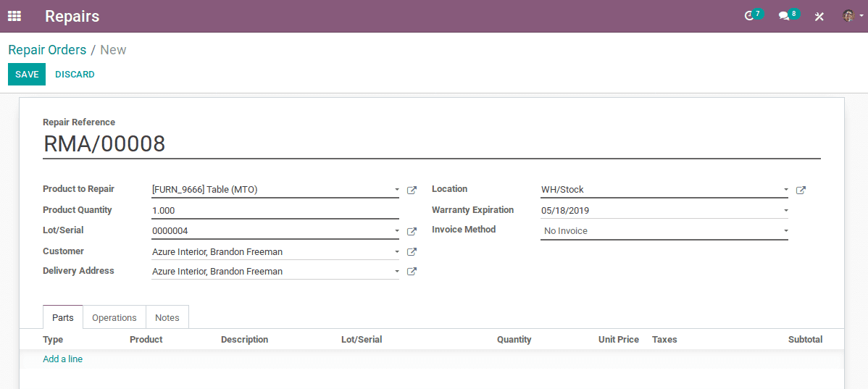Switch to the Operations tab
Screen dimensions: 868x389
point(114,317)
